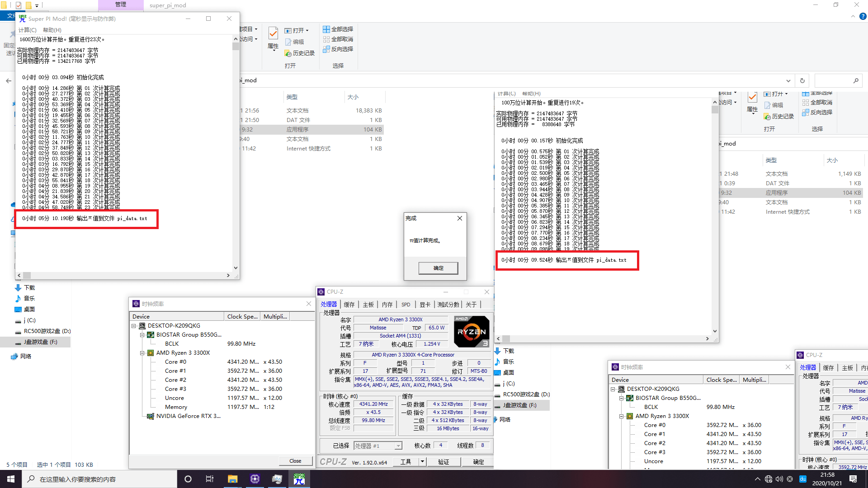Open the 打开 dropdown arrow in top ribbon
This screenshot has height=488, width=868.
pyautogui.click(x=307, y=31)
